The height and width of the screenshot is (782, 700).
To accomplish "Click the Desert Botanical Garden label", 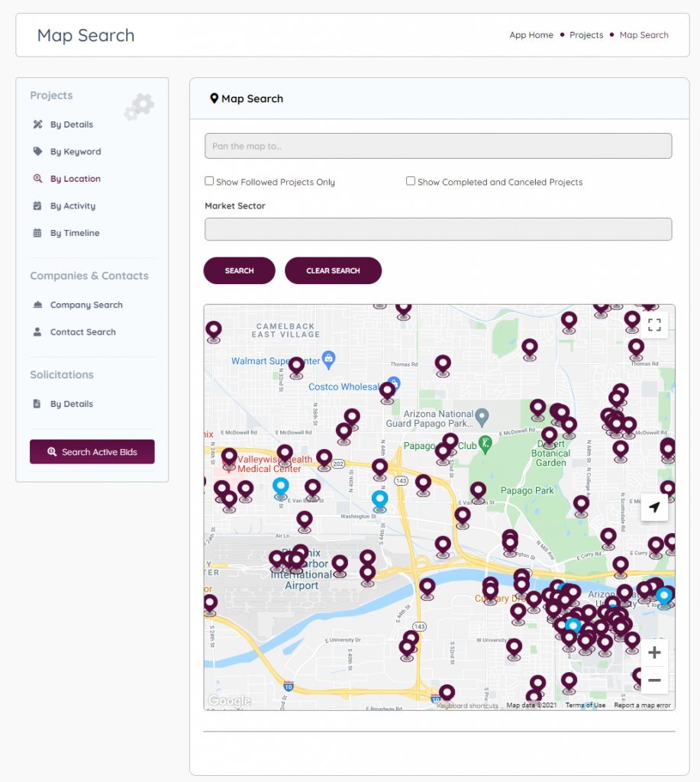I will point(551,454).
